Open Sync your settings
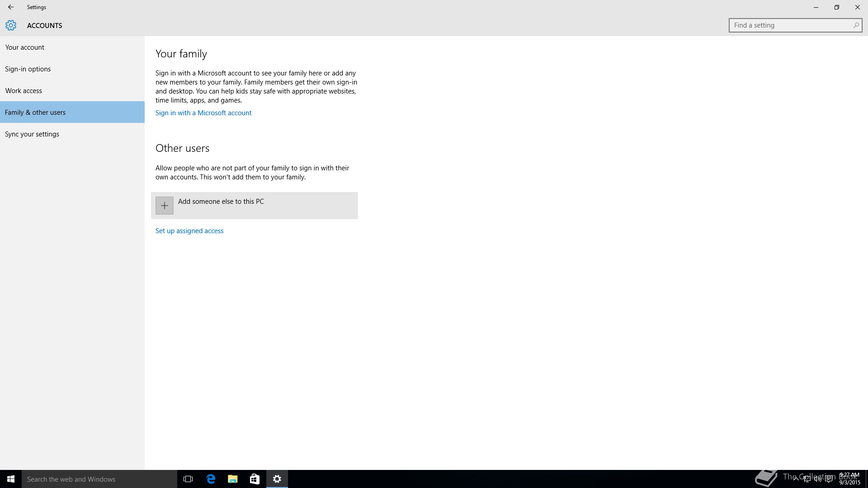868x488 pixels. point(32,134)
